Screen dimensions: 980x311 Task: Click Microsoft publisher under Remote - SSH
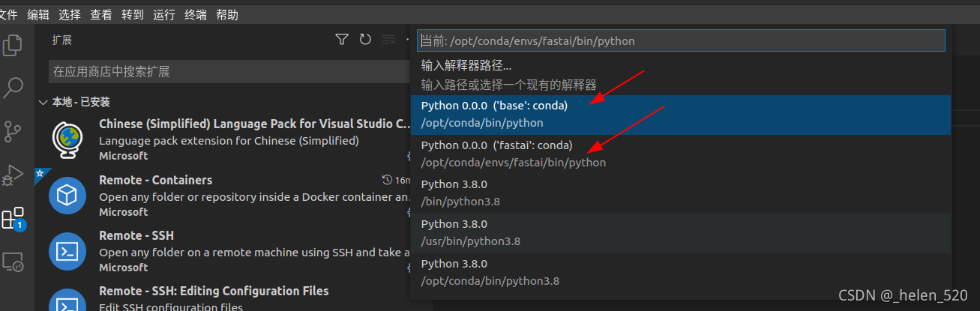123,268
